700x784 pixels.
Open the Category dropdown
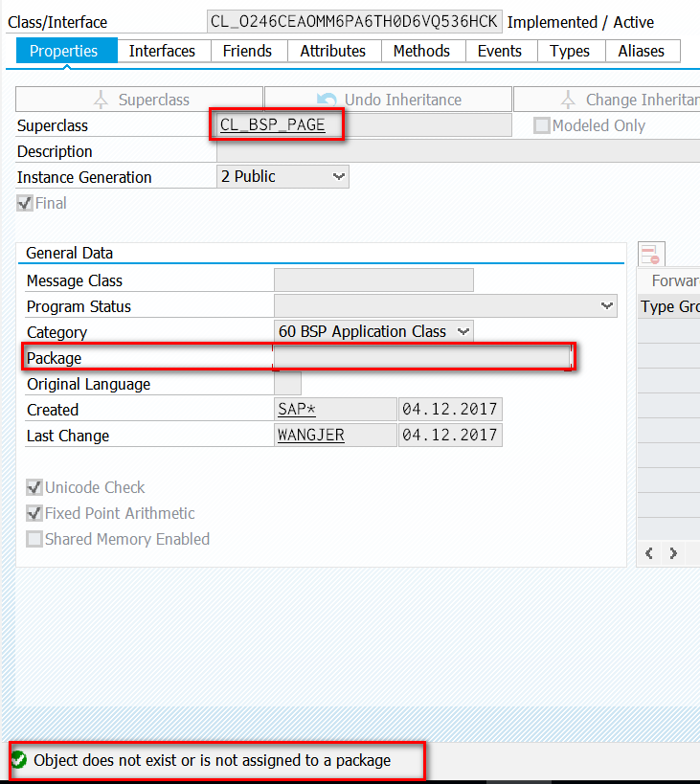click(x=373, y=331)
